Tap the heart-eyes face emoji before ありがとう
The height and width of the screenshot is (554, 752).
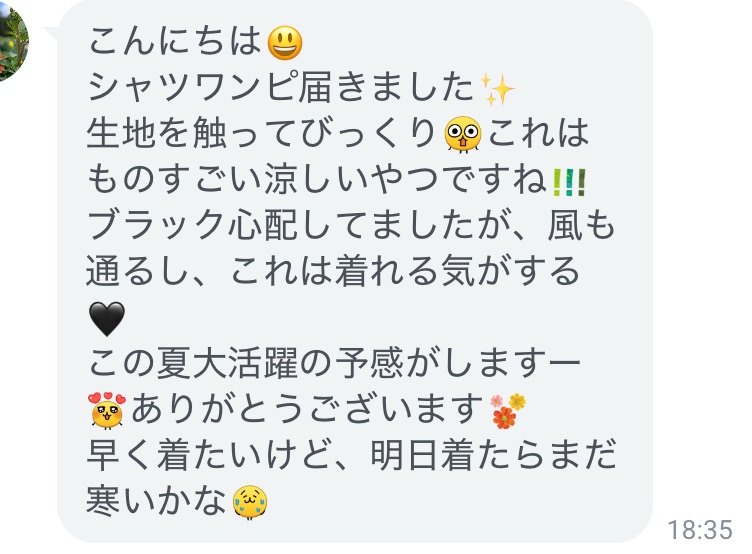click(x=107, y=410)
